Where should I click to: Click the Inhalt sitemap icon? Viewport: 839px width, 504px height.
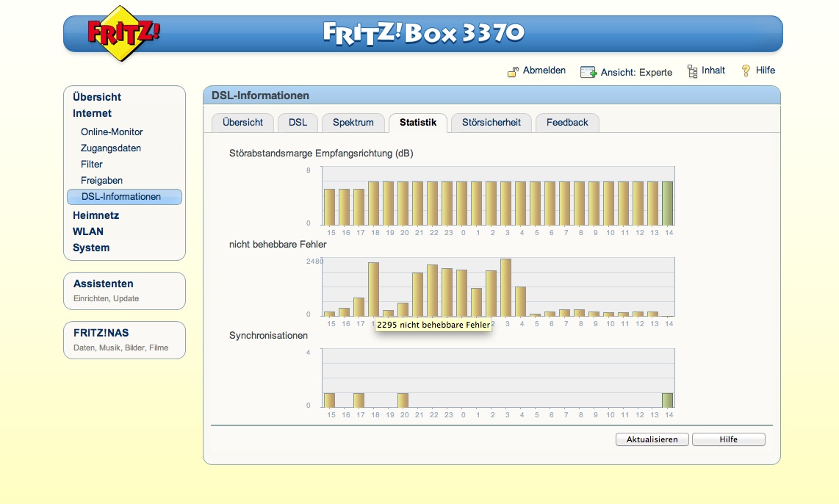click(x=692, y=71)
